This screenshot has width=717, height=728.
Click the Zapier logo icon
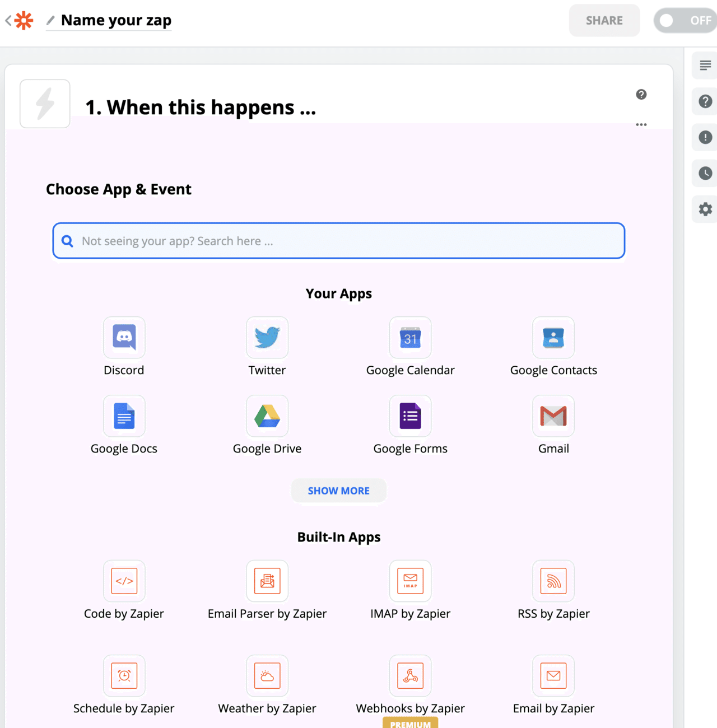pos(24,21)
